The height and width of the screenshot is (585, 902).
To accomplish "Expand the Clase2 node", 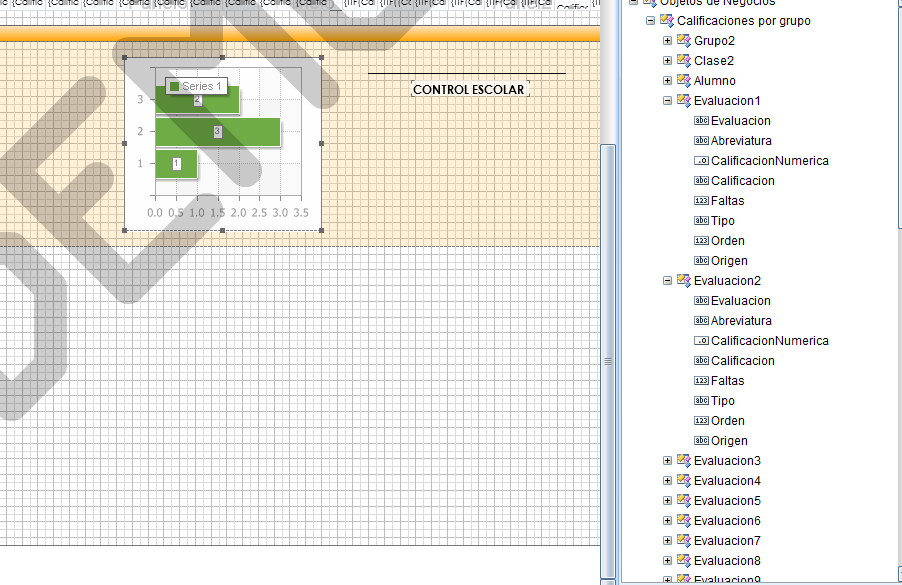I will pos(667,60).
